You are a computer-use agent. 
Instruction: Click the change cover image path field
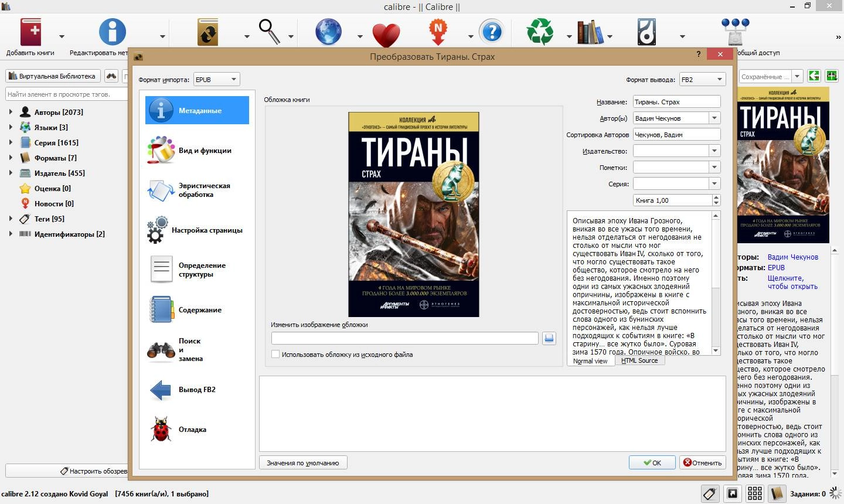(404, 338)
